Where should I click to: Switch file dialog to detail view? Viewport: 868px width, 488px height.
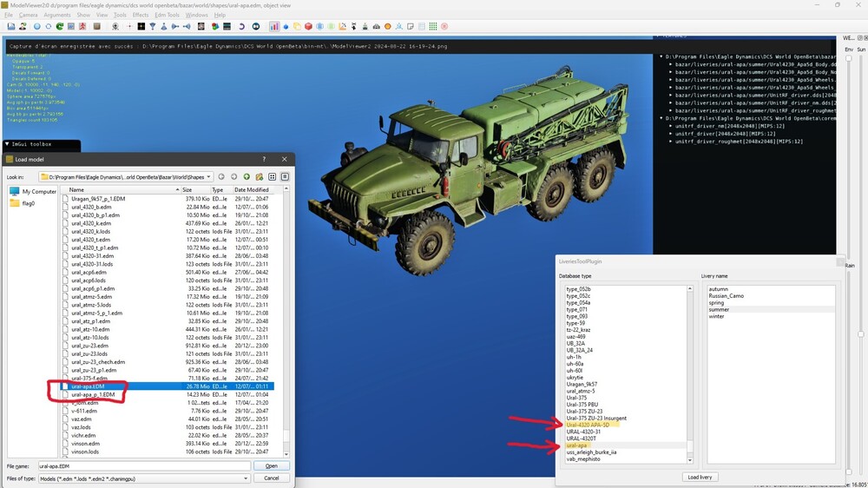pos(284,176)
